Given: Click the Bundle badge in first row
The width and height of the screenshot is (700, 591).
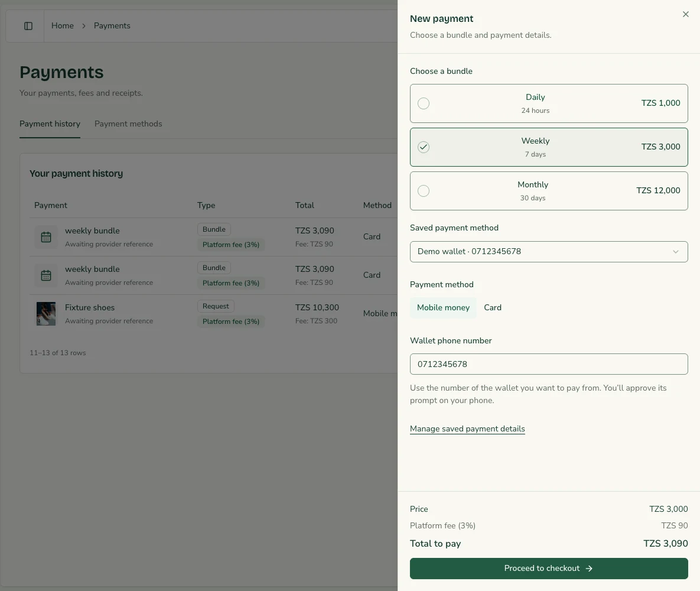Looking at the screenshot, I should point(214,229).
